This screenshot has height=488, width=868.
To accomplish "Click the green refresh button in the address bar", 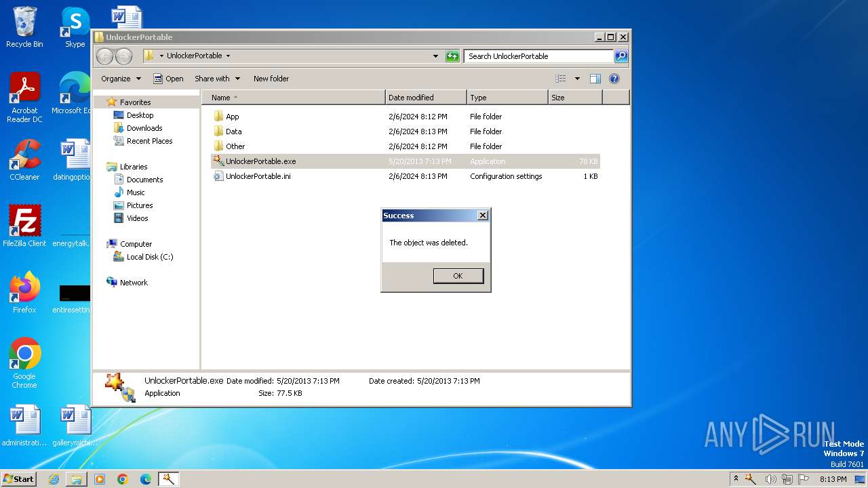I will [x=452, y=56].
